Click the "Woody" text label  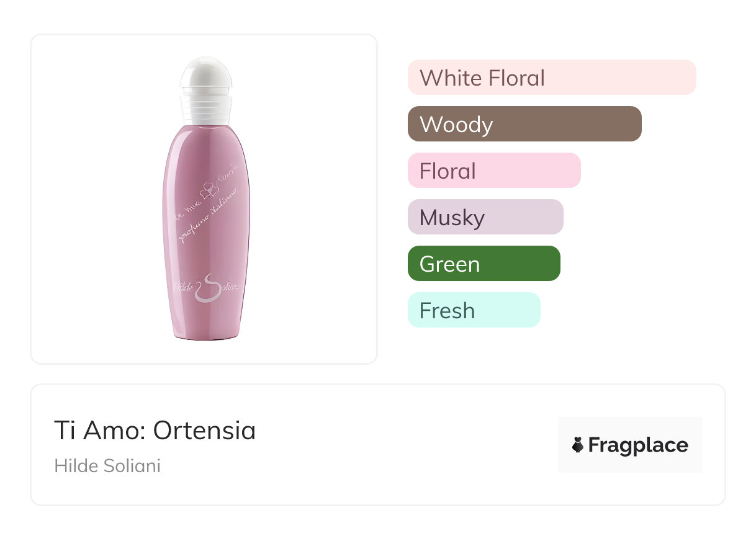456,125
